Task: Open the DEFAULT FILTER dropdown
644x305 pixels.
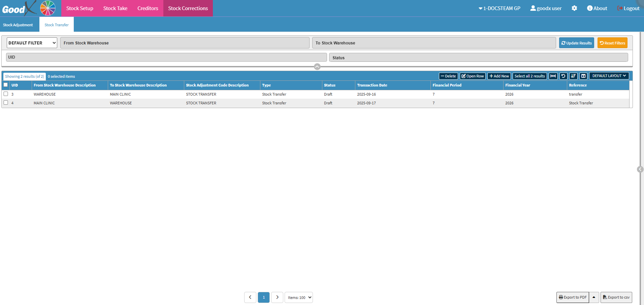Action: 32,43
